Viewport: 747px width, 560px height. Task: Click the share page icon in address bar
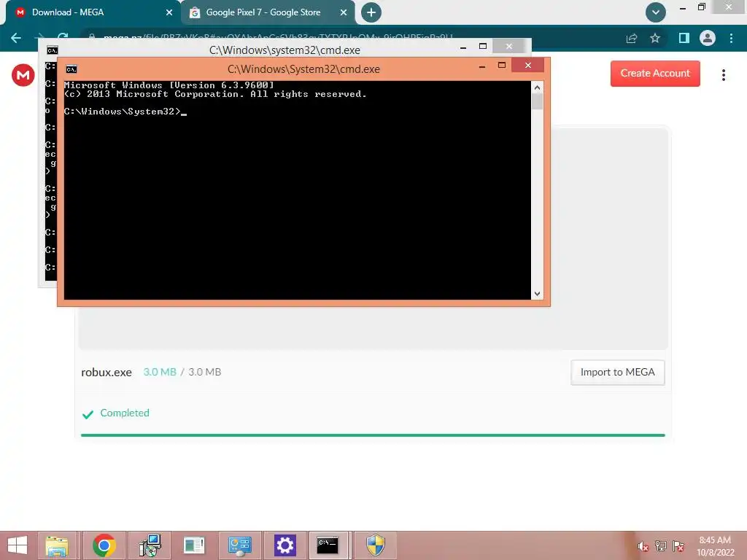pyautogui.click(x=632, y=38)
